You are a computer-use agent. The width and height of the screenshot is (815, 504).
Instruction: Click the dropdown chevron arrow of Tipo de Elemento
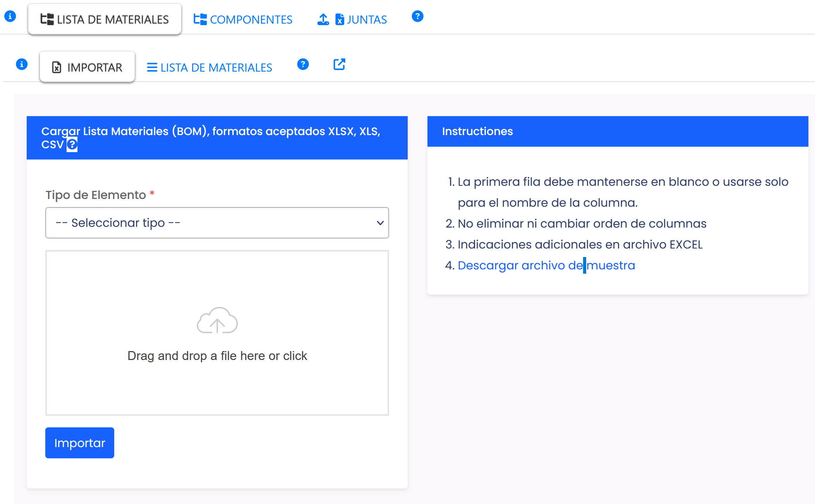coord(380,223)
